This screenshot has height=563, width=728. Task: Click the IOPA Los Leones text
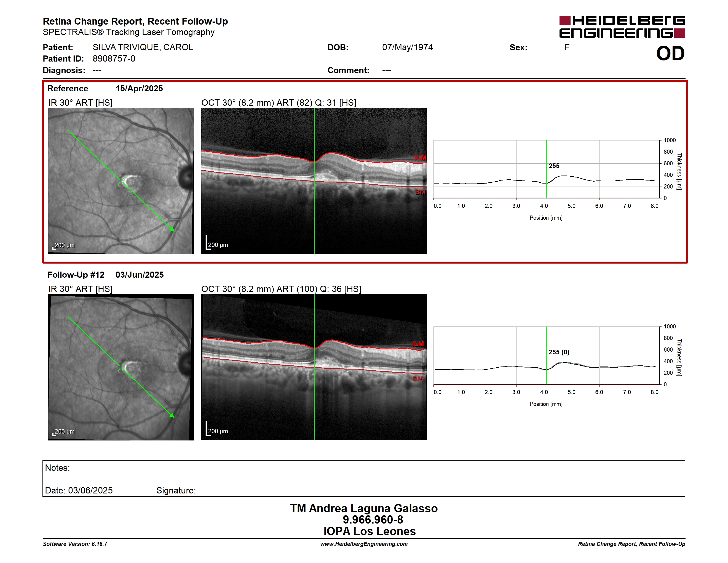tap(369, 531)
